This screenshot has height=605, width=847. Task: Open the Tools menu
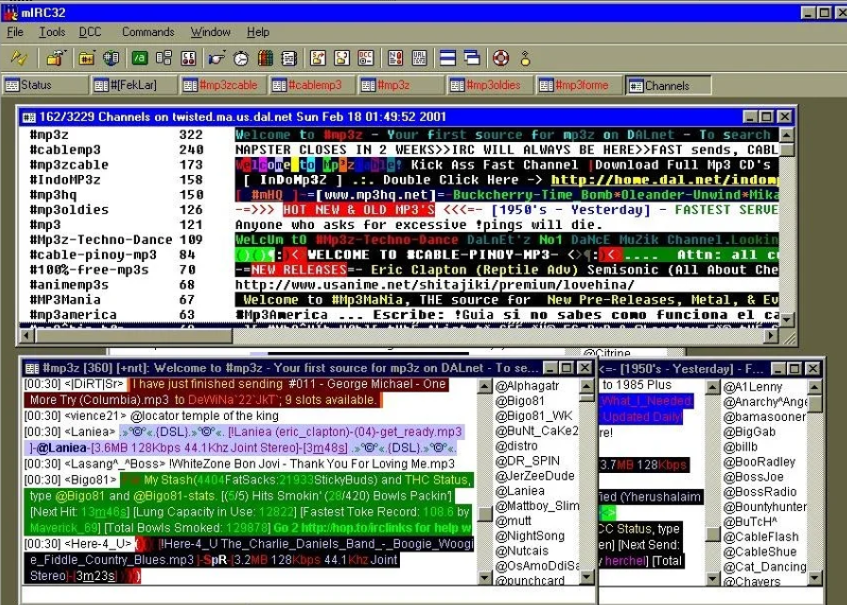tap(52, 32)
